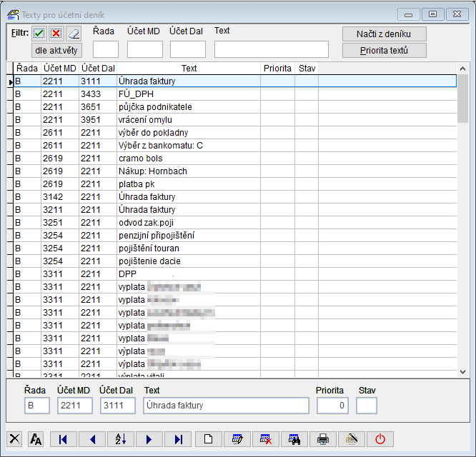Click the app icon in the title bar
This screenshot has height=457, width=476.
[x=13, y=14]
